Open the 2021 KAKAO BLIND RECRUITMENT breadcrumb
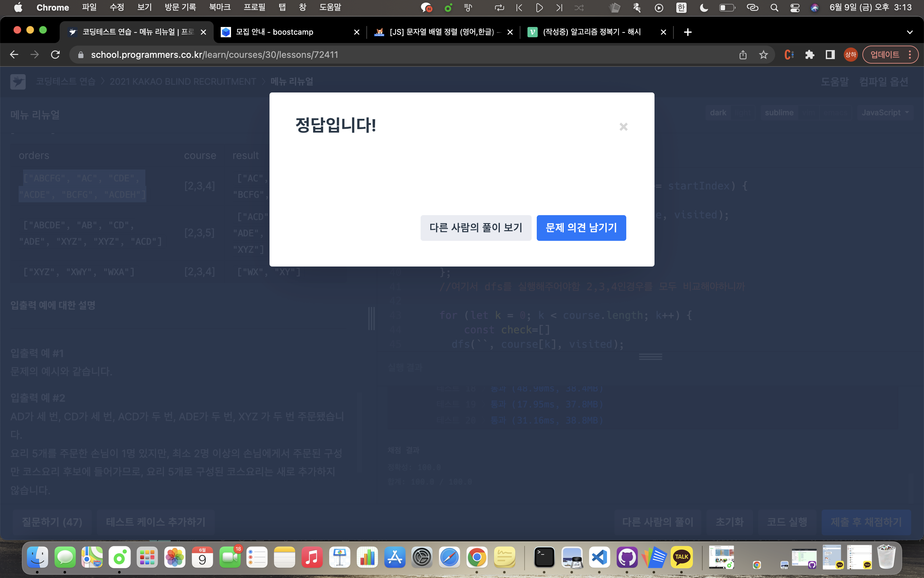Viewport: 924px width, 578px height. [183, 82]
